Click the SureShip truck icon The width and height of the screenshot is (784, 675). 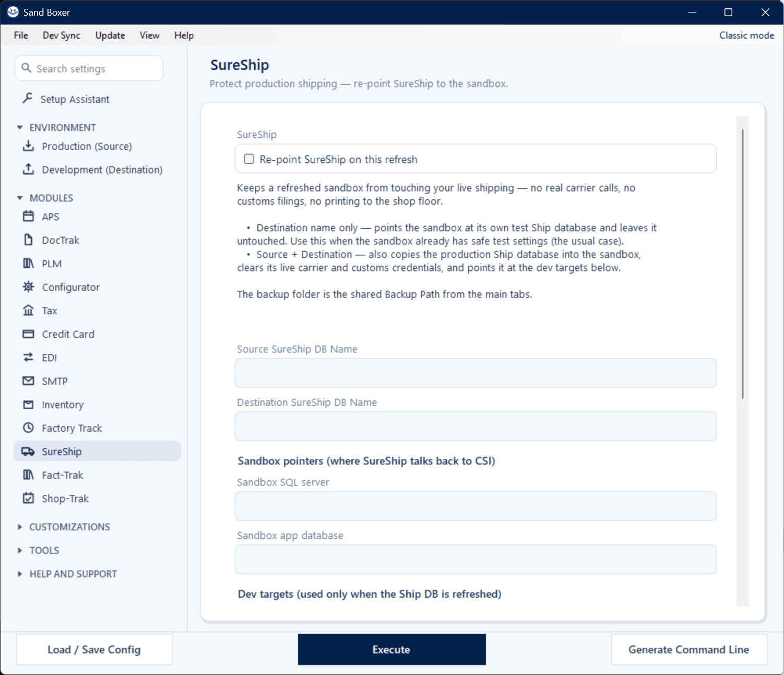pos(28,451)
